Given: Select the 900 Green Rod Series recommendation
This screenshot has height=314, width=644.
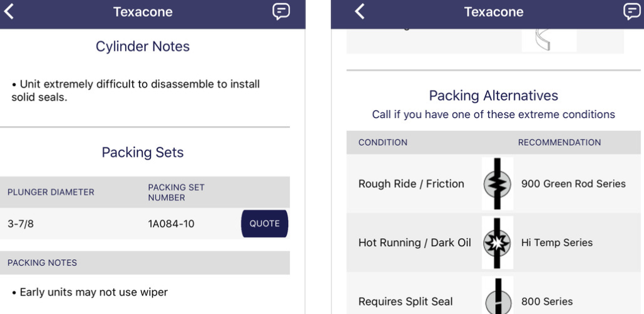Looking at the screenshot, I should [574, 183].
